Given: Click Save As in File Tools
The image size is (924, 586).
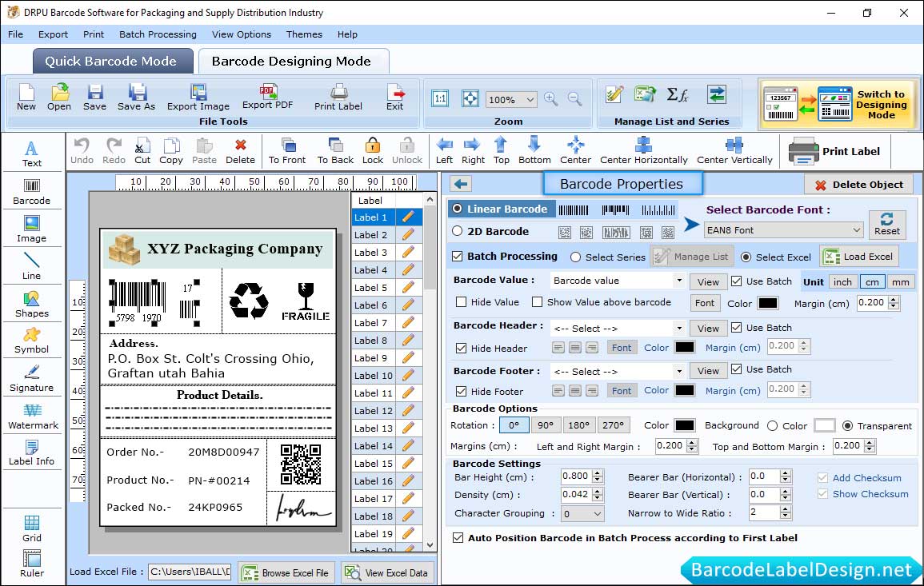Looking at the screenshot, I should [x=136, y=98].
